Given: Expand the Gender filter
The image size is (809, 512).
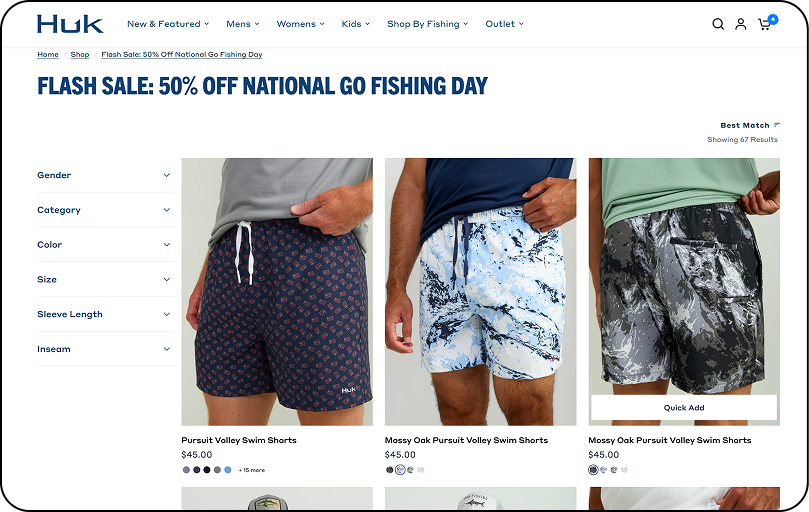Looking at the screenshot, I should click(104, 175).
